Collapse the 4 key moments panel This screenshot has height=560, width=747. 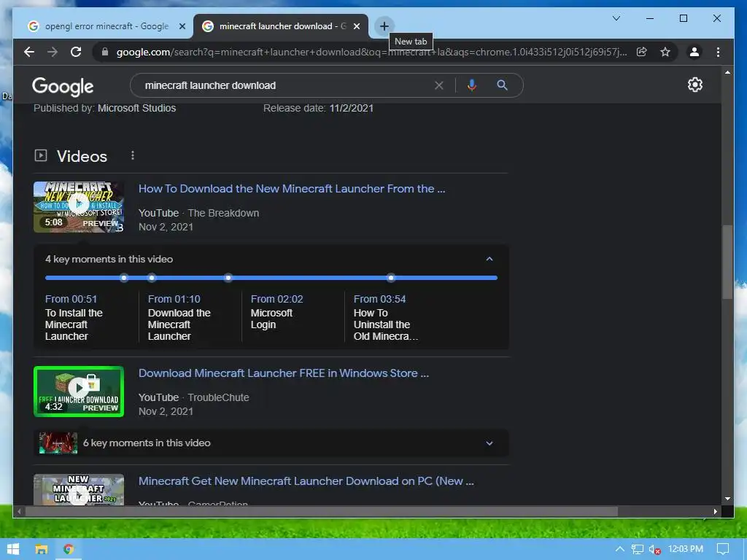tap(489, 259)
